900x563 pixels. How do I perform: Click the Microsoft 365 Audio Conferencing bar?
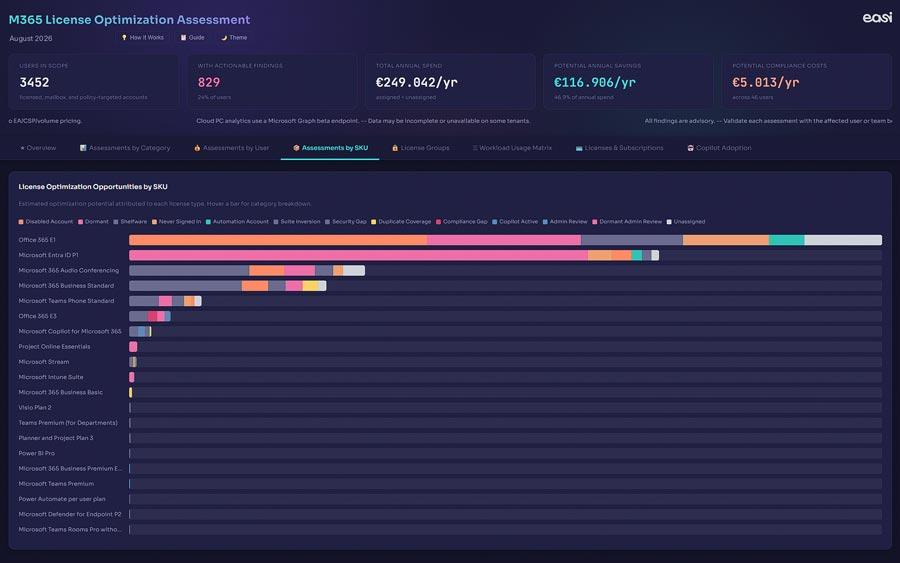(x=247, y=270)
